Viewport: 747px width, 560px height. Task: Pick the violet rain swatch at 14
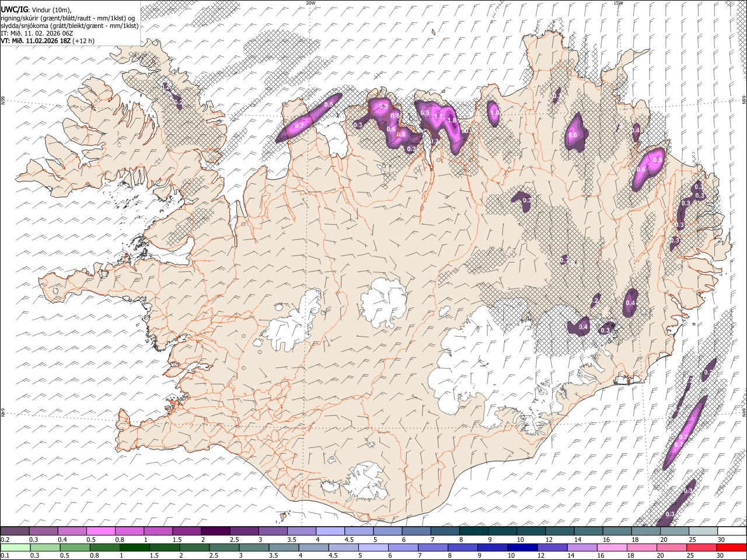582,548
